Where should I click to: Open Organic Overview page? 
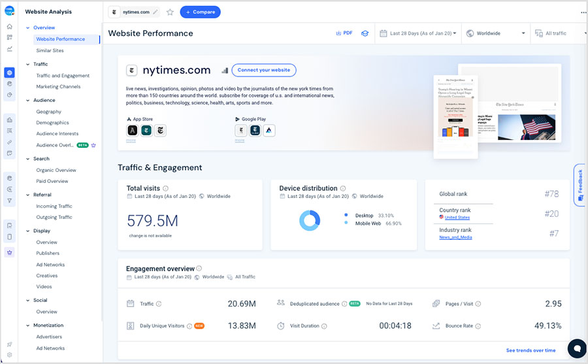pos(56,170)
